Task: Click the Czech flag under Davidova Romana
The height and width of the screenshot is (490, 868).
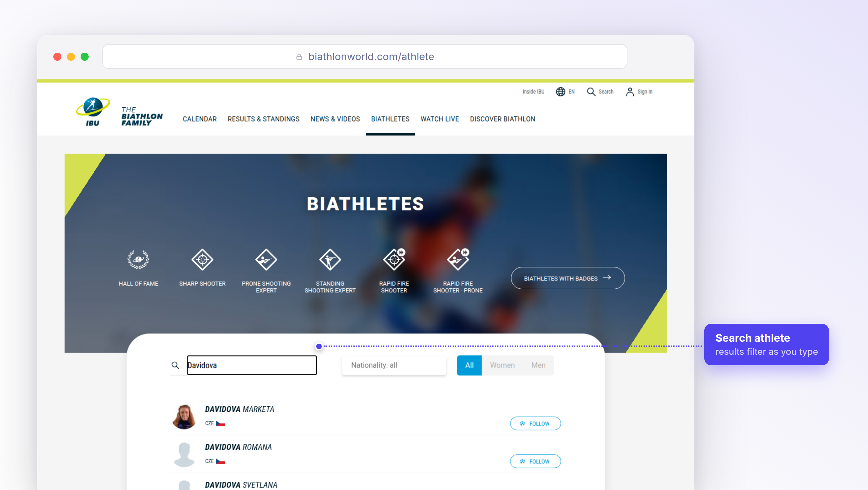Action: pos(221,461)
